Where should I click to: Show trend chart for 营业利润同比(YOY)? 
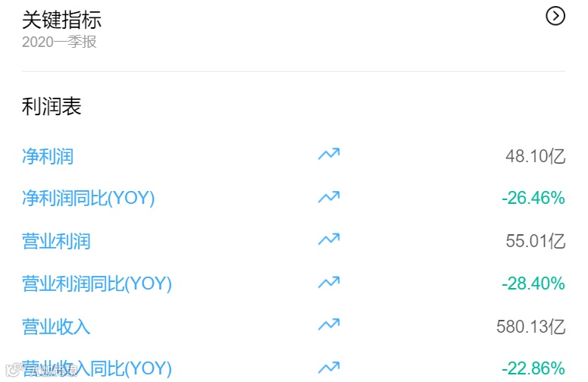(x=329, y=282)
